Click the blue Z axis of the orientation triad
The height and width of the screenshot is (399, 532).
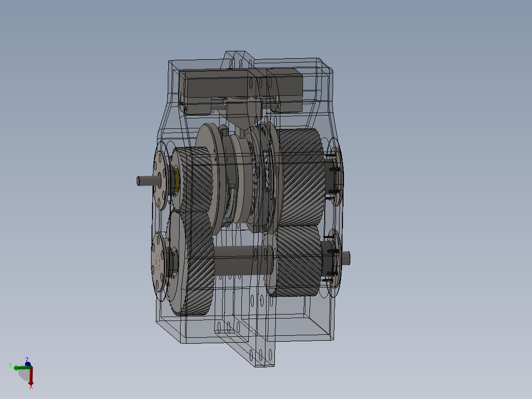[x=28, y=363]
